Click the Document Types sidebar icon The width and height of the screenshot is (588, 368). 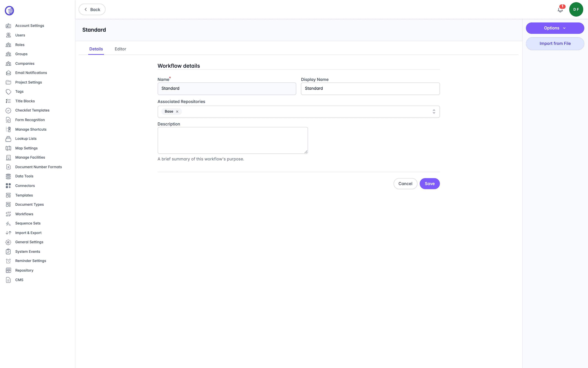click(x=8, y=204)
